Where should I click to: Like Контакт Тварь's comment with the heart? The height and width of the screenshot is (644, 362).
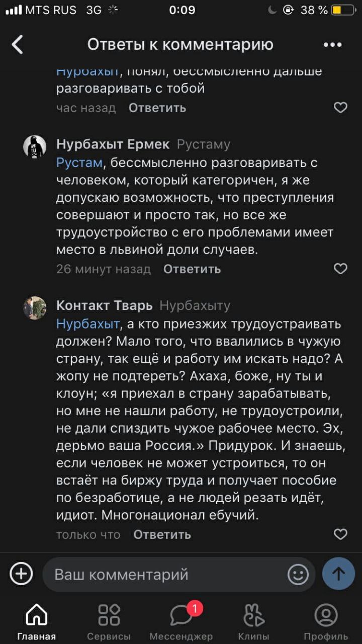(x=340, y=534)
